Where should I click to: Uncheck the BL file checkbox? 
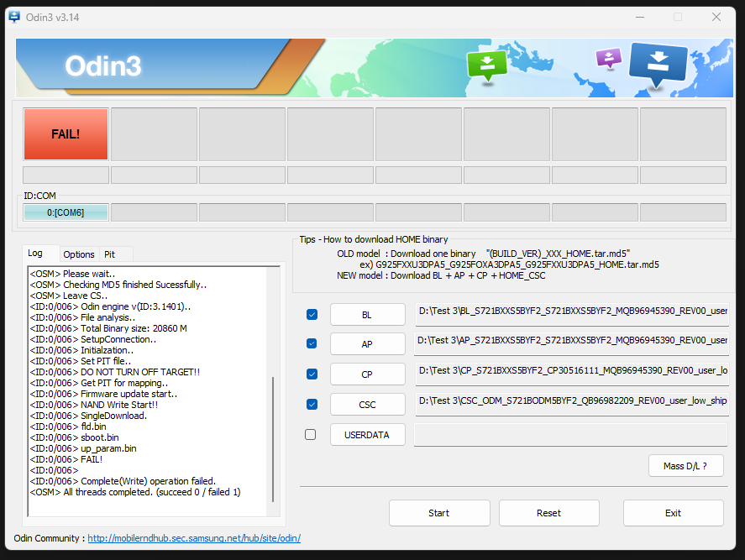tap(312, 314)
